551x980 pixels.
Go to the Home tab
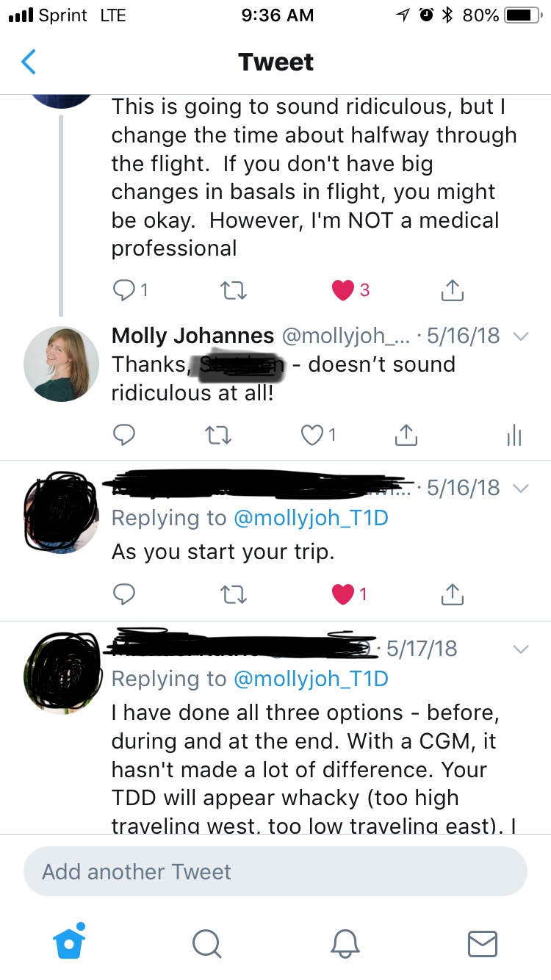[x=70, y=942]
